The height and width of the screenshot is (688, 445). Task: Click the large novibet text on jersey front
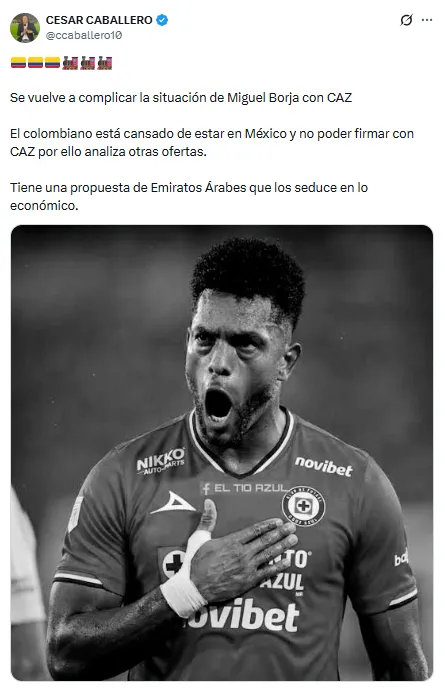click(243, 615)
